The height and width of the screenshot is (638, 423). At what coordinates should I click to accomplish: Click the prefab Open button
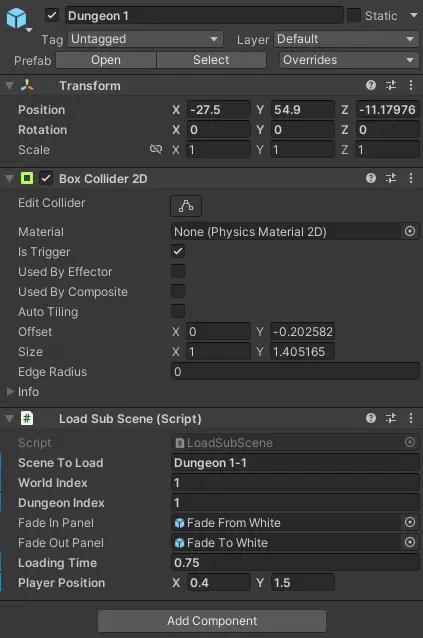[x=106, y=60]
